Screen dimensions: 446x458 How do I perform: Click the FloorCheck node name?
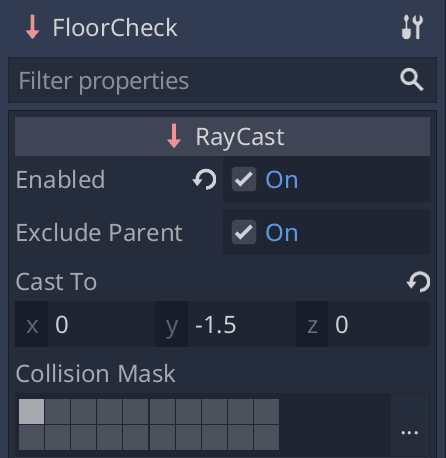point(115,28)
